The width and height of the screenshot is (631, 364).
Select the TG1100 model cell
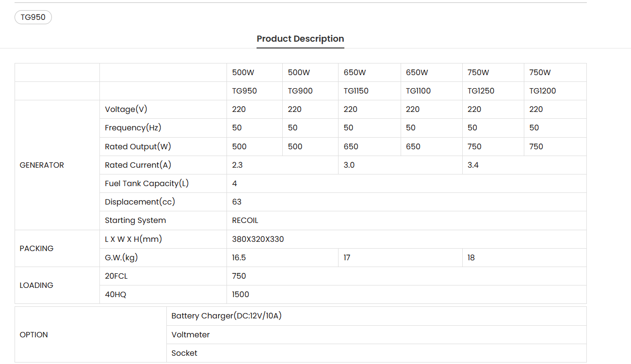418,91
